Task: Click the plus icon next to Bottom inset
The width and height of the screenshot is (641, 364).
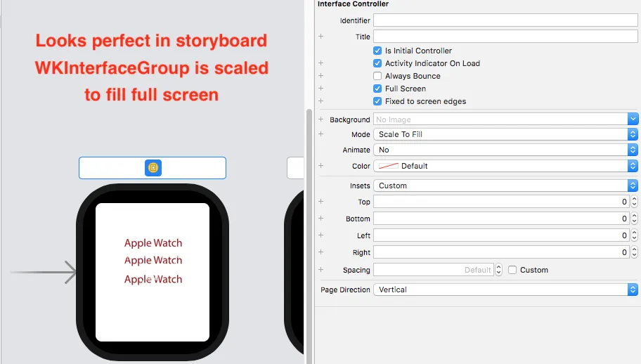Action: (x=321, y=218)
